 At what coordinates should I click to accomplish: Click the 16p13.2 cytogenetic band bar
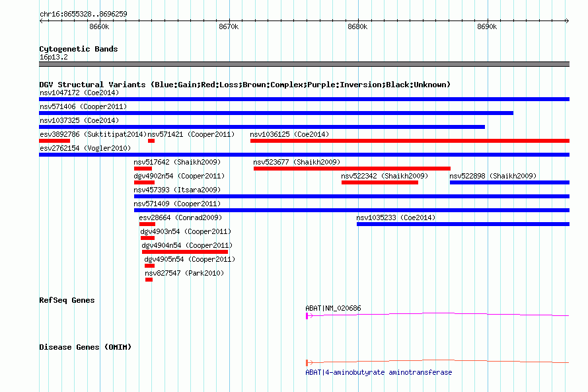(x=304, y=64)
